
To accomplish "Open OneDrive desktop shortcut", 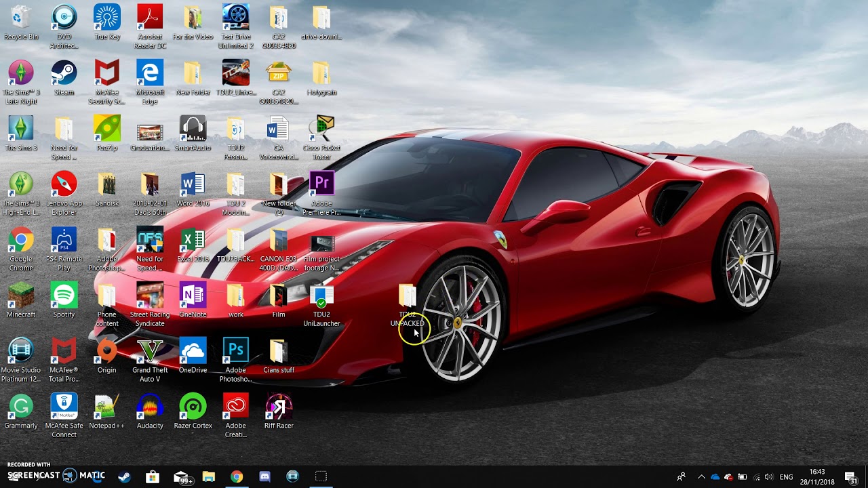I will coord(193,356).
